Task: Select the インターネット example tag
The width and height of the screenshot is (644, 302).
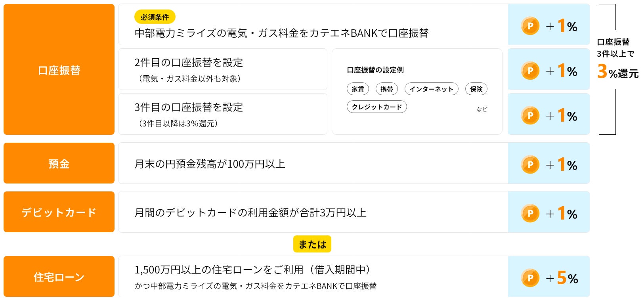Action: [x=431, y=89]
